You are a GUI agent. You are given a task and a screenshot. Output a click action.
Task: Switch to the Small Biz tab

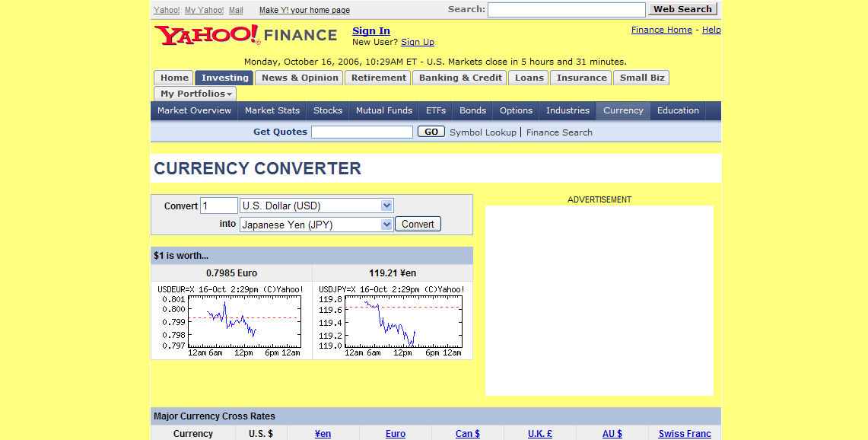641,78
